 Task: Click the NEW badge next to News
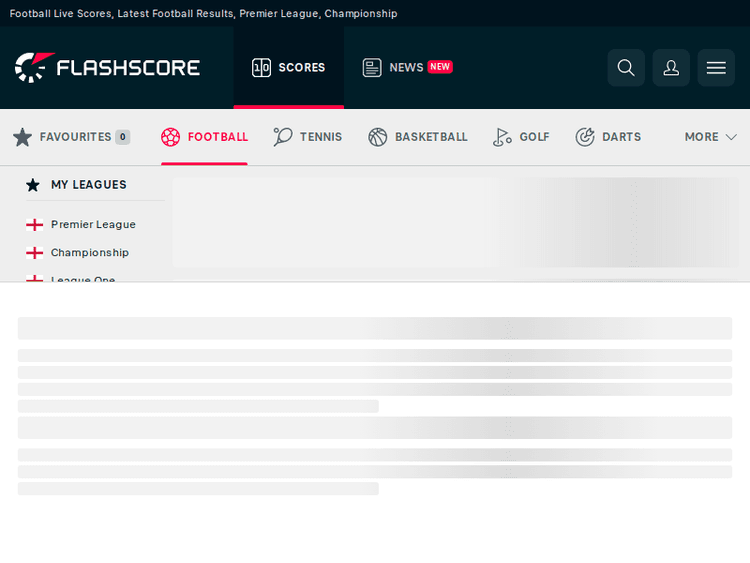[x=440, y=67]
